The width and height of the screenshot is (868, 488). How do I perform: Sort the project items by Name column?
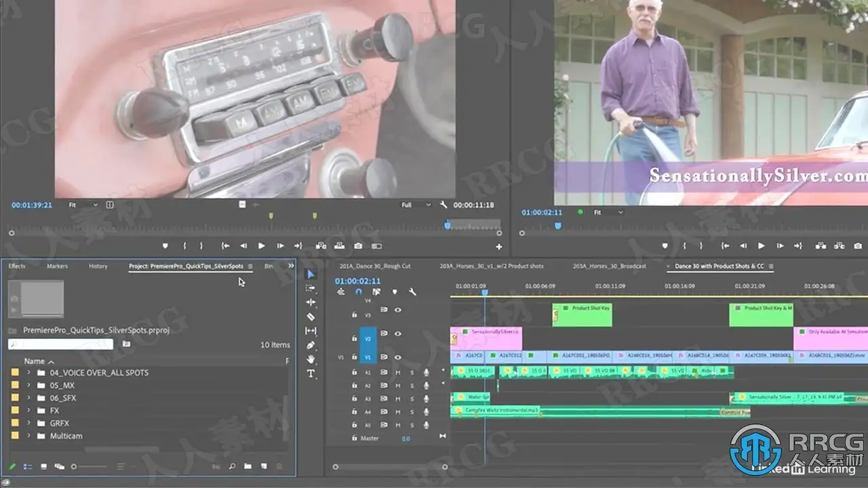[x=35, y=361]
